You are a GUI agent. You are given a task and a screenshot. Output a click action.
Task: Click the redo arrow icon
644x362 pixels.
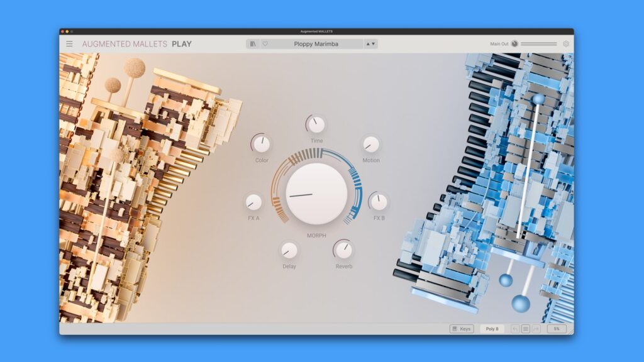[x=536, y=329]
